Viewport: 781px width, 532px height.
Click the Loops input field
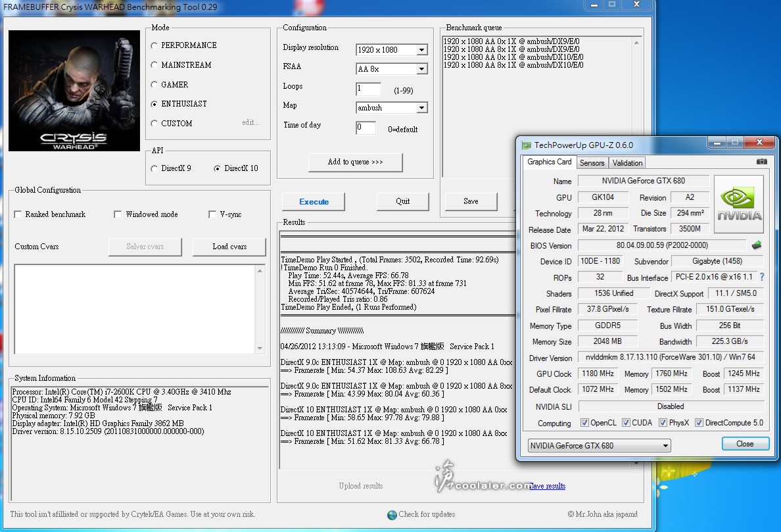click(x=369, y=89)
